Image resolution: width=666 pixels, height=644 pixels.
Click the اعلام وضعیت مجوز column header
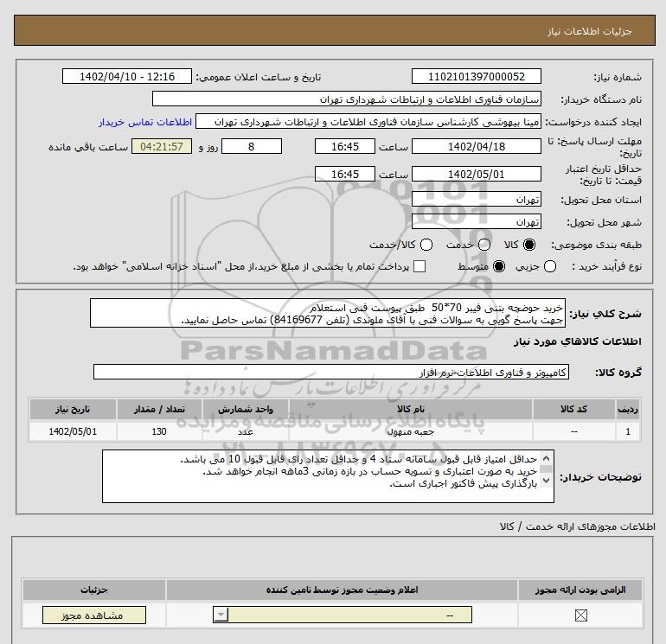[x=342, y=590]
